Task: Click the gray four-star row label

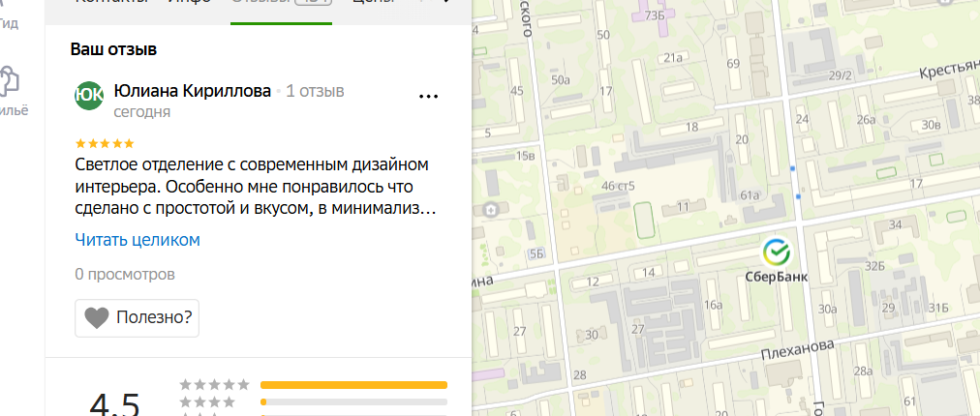Action: click(207, 401)
